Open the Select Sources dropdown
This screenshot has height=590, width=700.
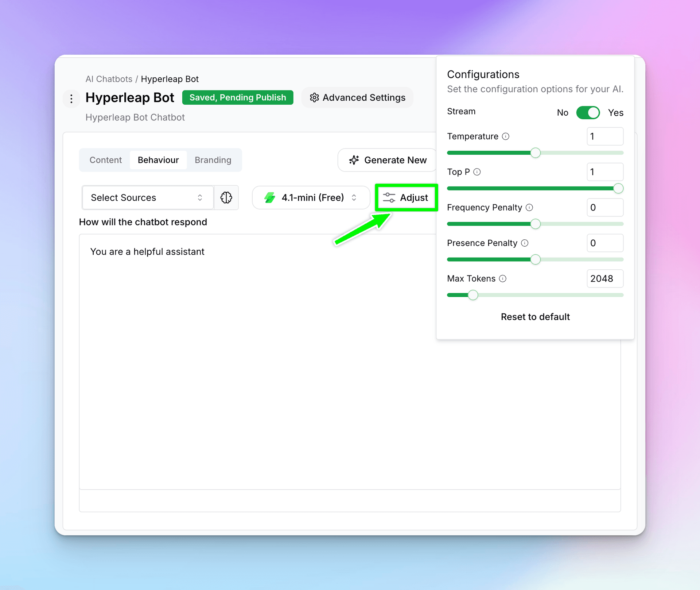click(x=147, y=197)
